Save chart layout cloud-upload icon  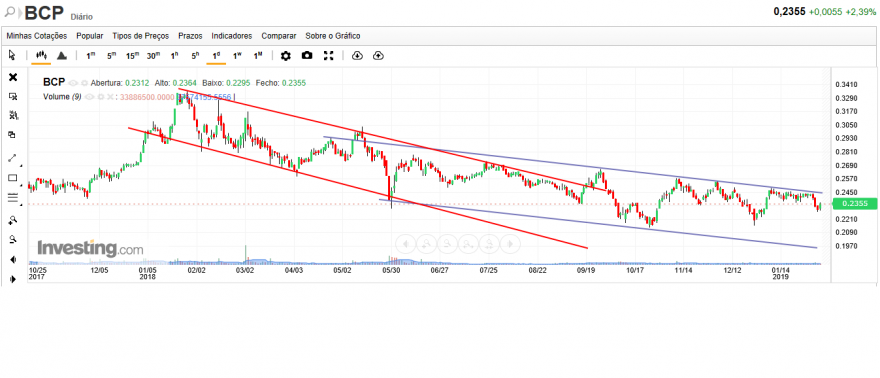tap(378, 56)
